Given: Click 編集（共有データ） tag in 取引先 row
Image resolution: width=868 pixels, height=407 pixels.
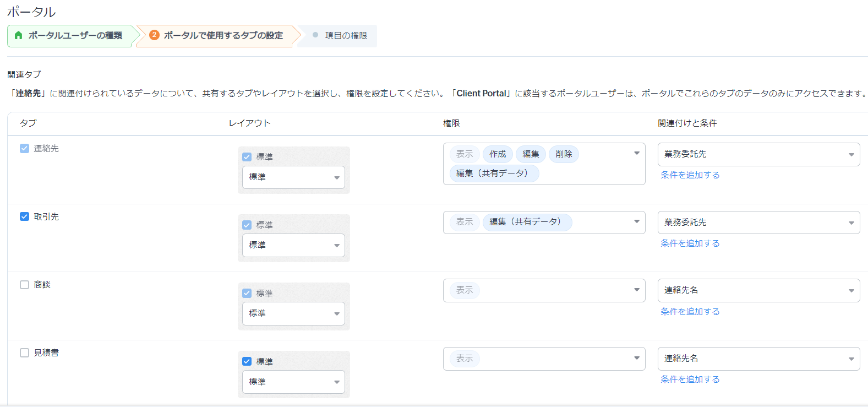Looking at the screenshot, I should tap(527, 222).
